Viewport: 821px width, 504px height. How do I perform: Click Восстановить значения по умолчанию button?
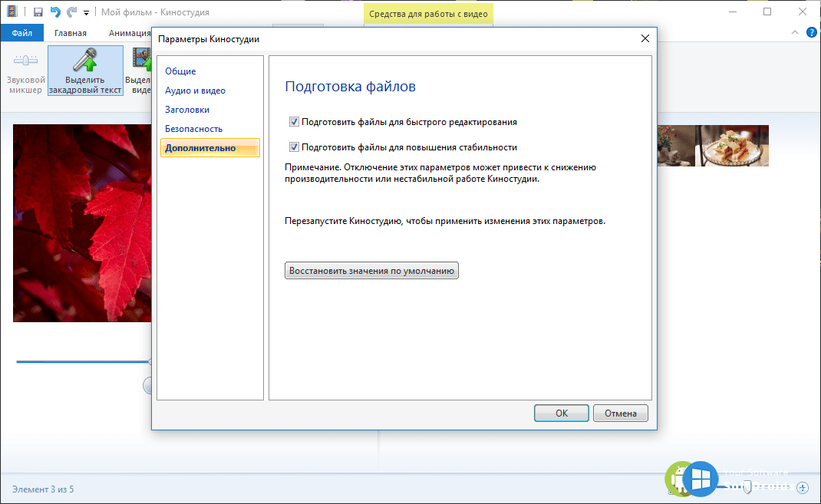coord(372,271)
